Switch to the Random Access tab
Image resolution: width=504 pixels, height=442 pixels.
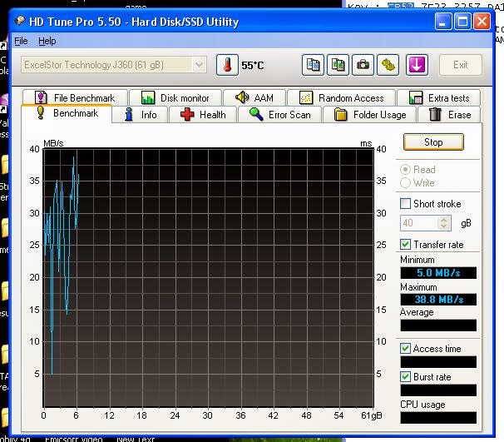341,97
